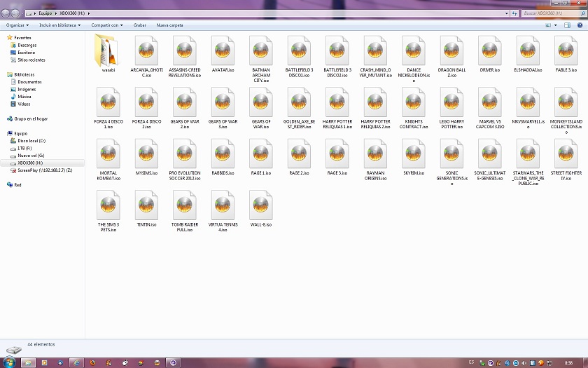
Task: Select MONKEY ISLAND COLLECTIONS.iso file
Action: [x=566, y=111]
